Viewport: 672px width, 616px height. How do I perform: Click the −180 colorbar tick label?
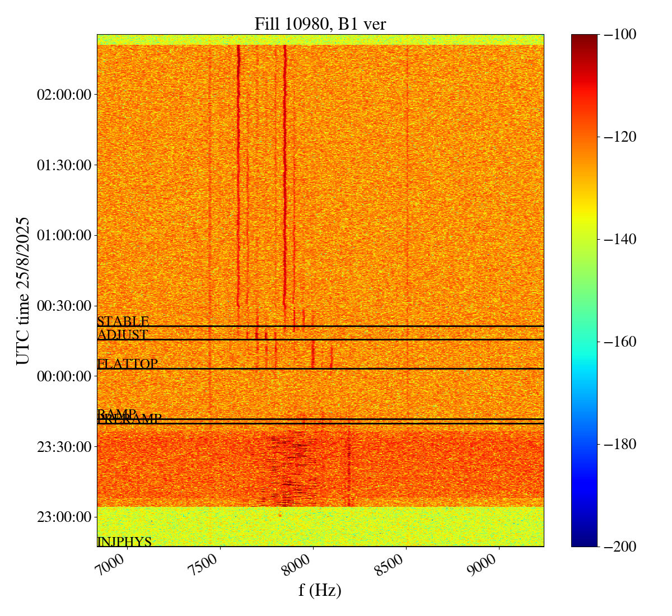(621, 444)
